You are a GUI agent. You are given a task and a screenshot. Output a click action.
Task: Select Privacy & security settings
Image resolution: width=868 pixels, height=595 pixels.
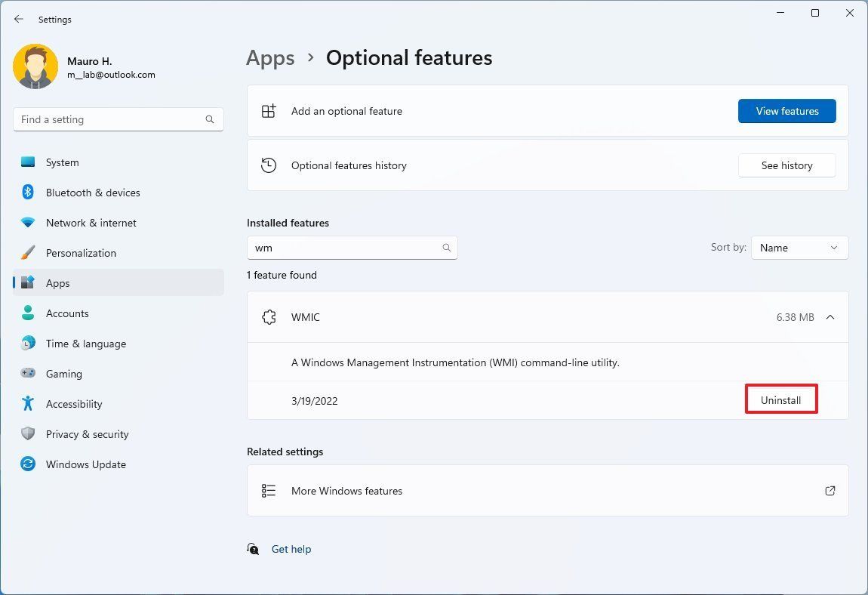coord(87,434)
